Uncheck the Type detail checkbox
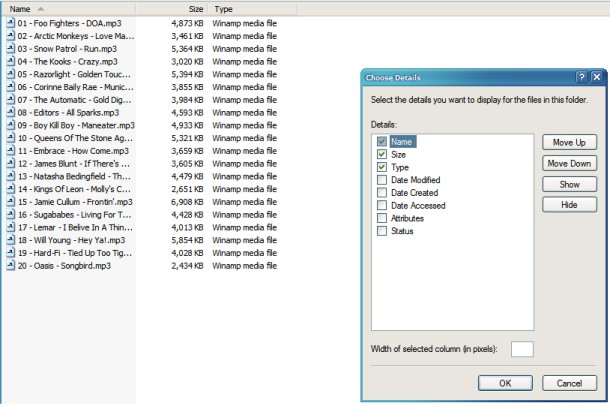 [x=382, y=167]
